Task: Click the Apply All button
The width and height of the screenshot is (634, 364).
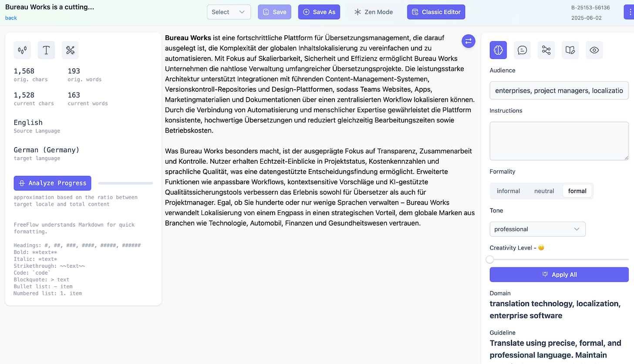Action: (x=559, y=274)
